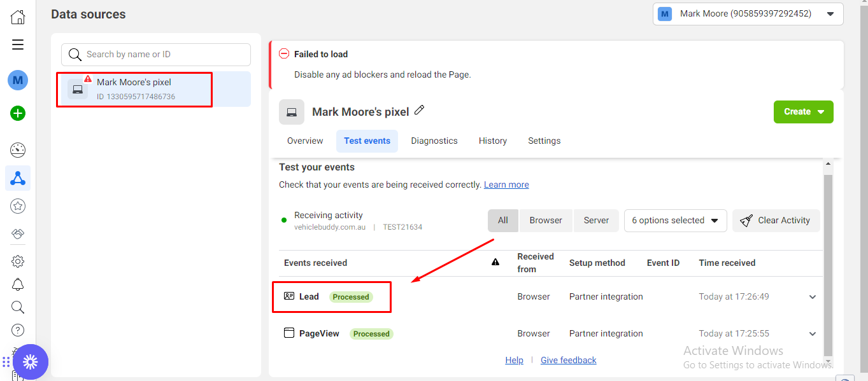Click the Search by name or ID field
This screenshot has height=381, width=868.
156,55
